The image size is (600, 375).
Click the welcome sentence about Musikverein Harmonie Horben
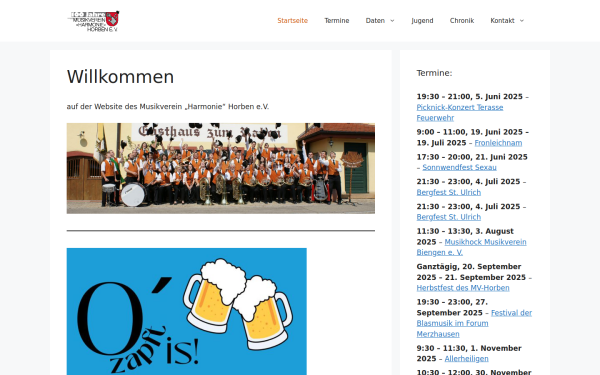[x=168, y=106]
